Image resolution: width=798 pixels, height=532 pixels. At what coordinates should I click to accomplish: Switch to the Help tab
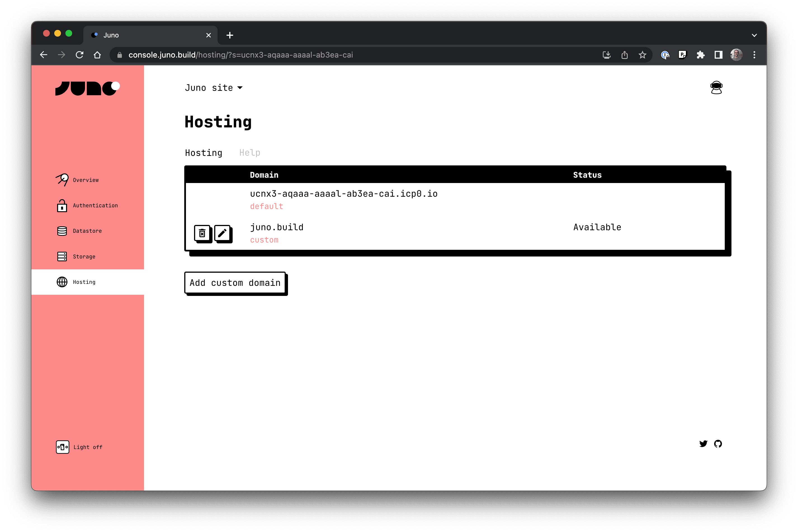tap(249, 153)
